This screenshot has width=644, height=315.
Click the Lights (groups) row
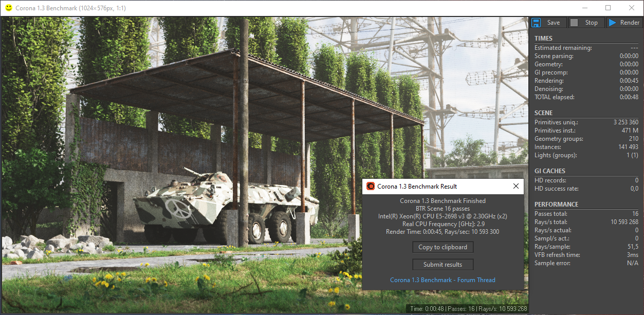586,155
